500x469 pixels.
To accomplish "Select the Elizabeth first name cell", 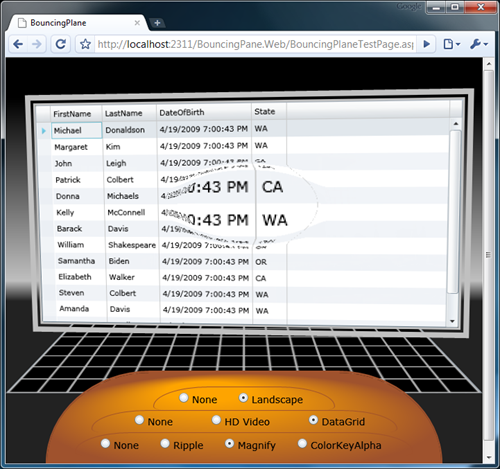I will 81,277.
